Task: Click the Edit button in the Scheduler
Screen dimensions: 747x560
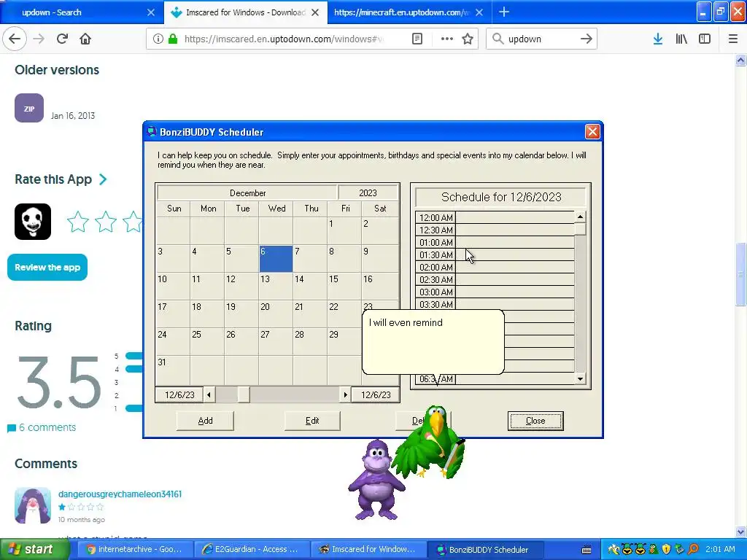Action: pyautogui.click(x=312, y=421)
